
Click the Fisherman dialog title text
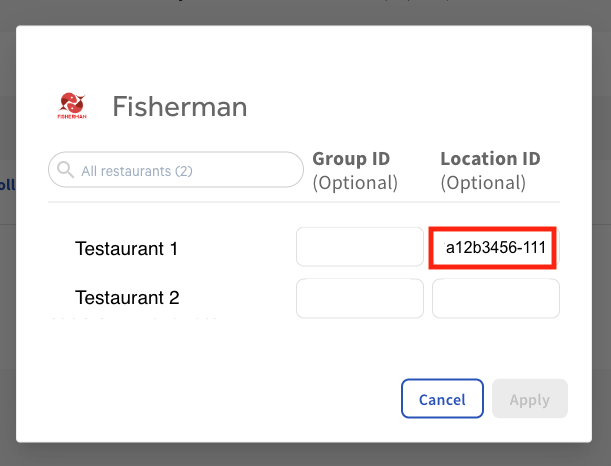coord(179,106)
